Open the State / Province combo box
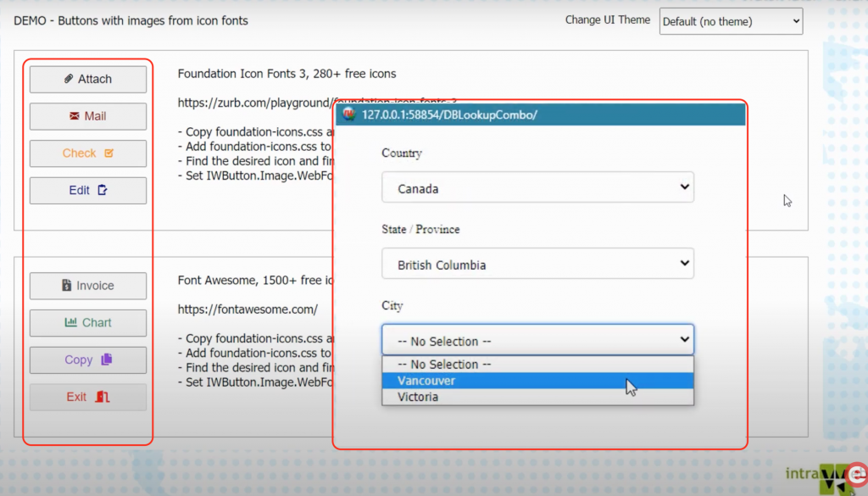The image size is (868, 496). [537, 265]
